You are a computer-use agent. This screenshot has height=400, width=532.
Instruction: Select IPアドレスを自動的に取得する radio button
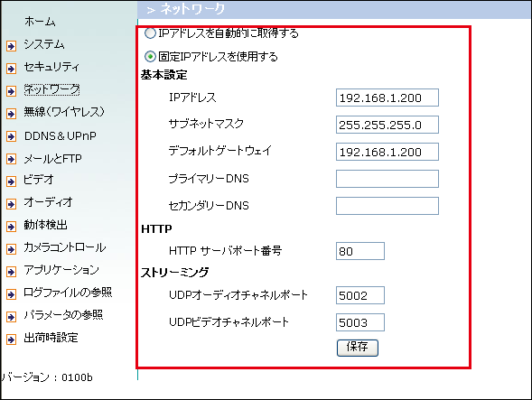pyautogui.click(x=150, y=33)
